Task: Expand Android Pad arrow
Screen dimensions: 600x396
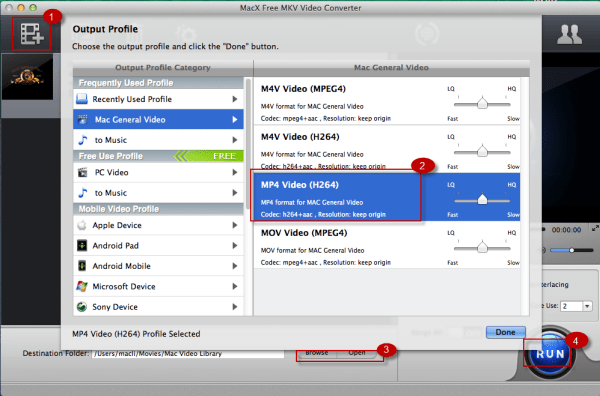Action: [235, 245]
